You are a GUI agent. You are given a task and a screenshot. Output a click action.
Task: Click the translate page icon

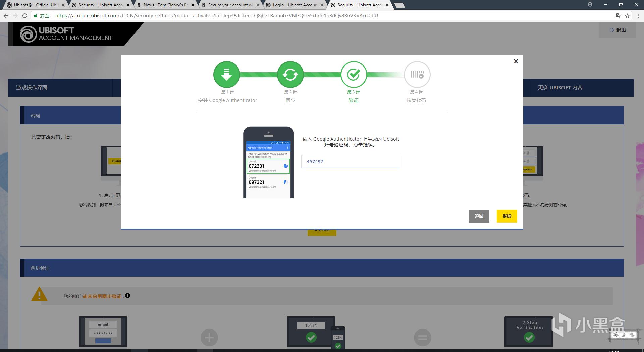619,16
